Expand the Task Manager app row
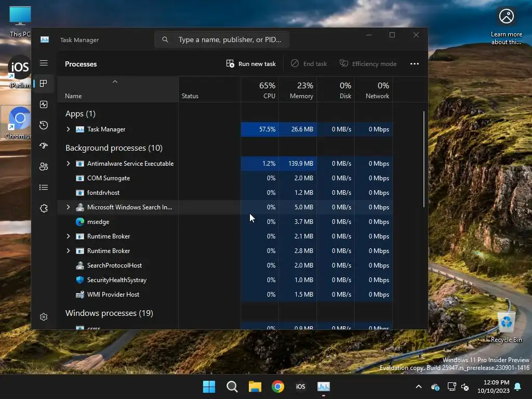532x399 pixels. click(x=68, y=129)
